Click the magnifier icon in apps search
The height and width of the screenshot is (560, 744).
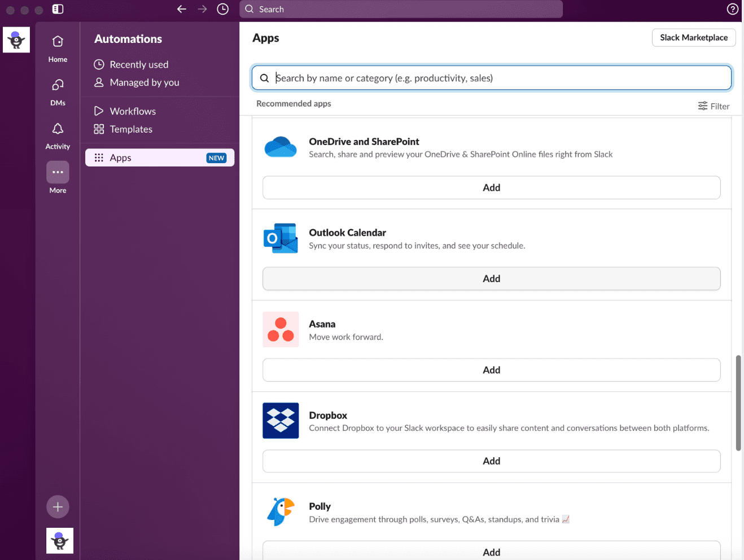point(264,78)
